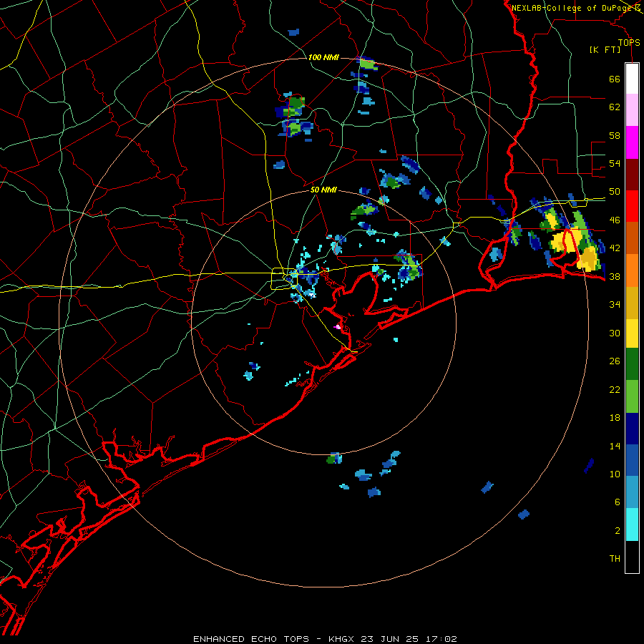Click the black TH legend swatch
This screenshot has height=644, width=644.
tap(632, 557)
